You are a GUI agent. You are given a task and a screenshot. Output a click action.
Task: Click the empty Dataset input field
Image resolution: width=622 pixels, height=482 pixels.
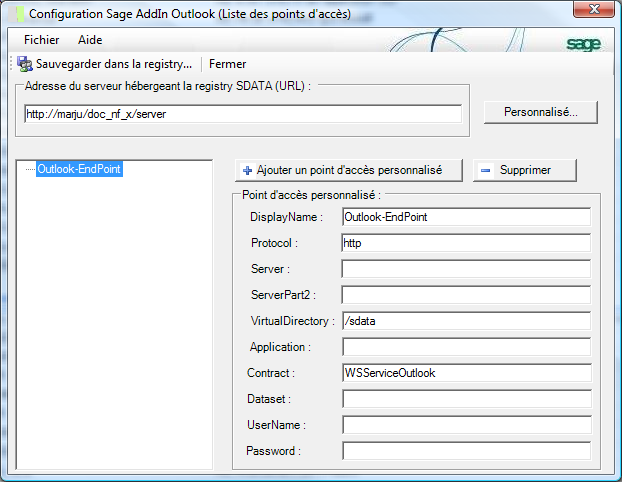467,399
